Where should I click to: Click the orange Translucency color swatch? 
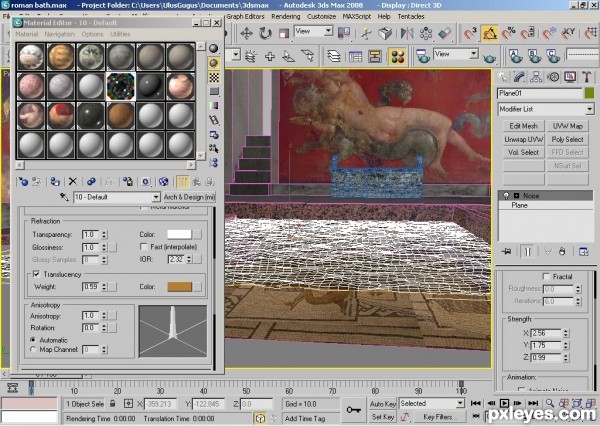(179, 287)
